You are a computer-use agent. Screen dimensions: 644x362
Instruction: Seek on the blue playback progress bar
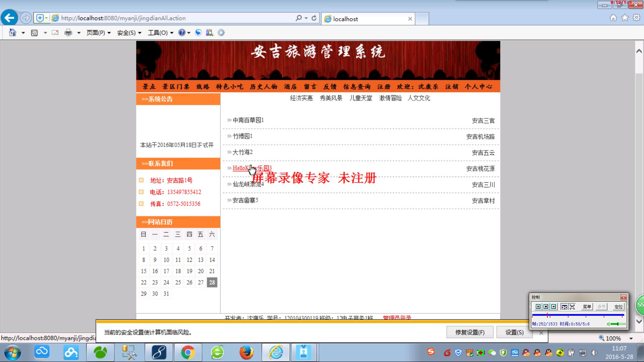(578, 315)
